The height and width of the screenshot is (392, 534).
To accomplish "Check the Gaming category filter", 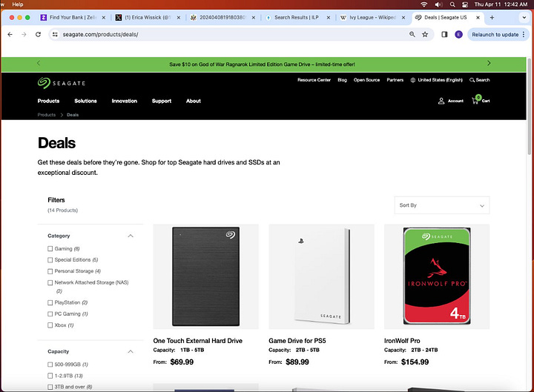I will click(50, 249).
